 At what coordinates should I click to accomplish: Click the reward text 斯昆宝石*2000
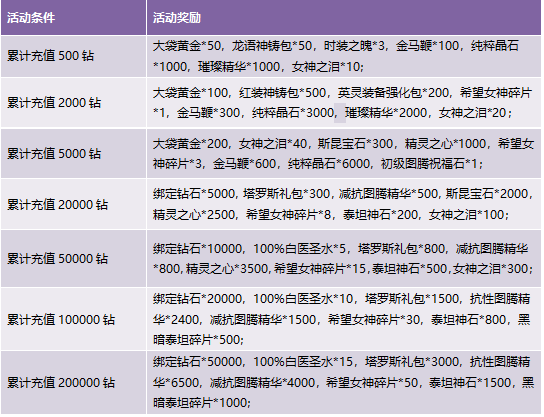pyautogui.click(x=487, y=194)
